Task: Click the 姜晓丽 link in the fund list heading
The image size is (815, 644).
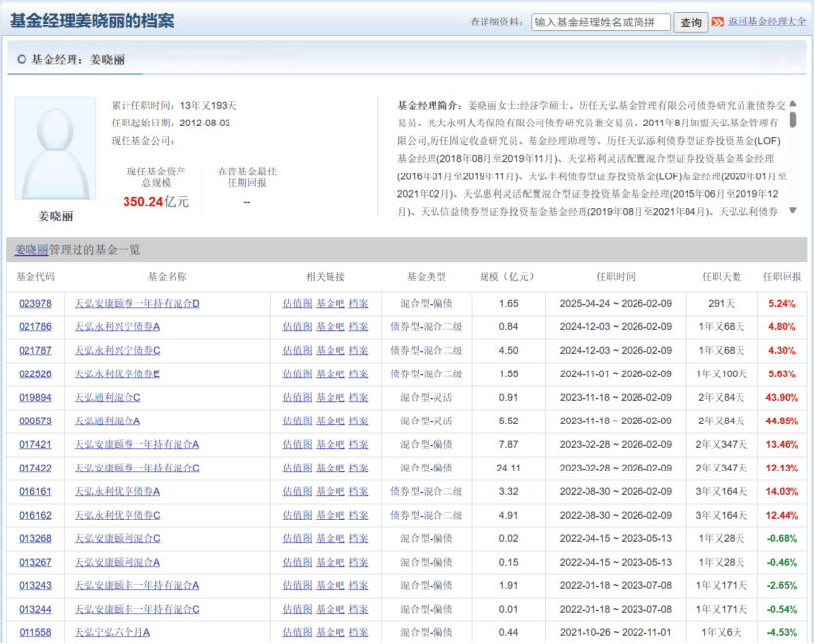Action: pyautogui.click(x=31, y=250)
